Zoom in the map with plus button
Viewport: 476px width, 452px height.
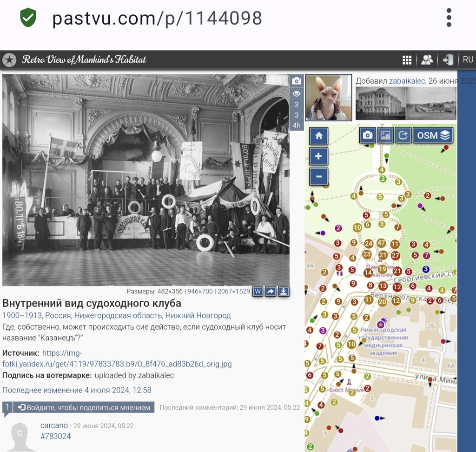pyautogui.click(x=318, y=157)
